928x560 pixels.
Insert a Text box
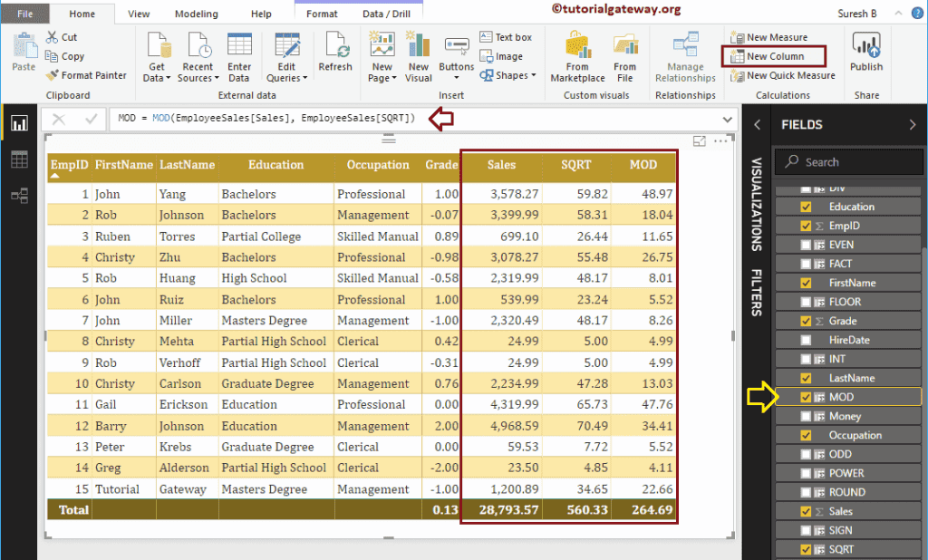coord(507,36)
